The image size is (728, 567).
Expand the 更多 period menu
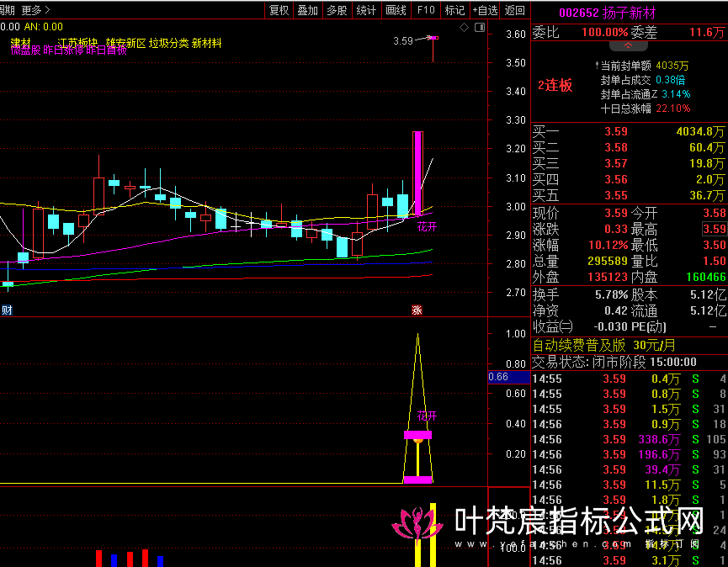click(35, 10)
